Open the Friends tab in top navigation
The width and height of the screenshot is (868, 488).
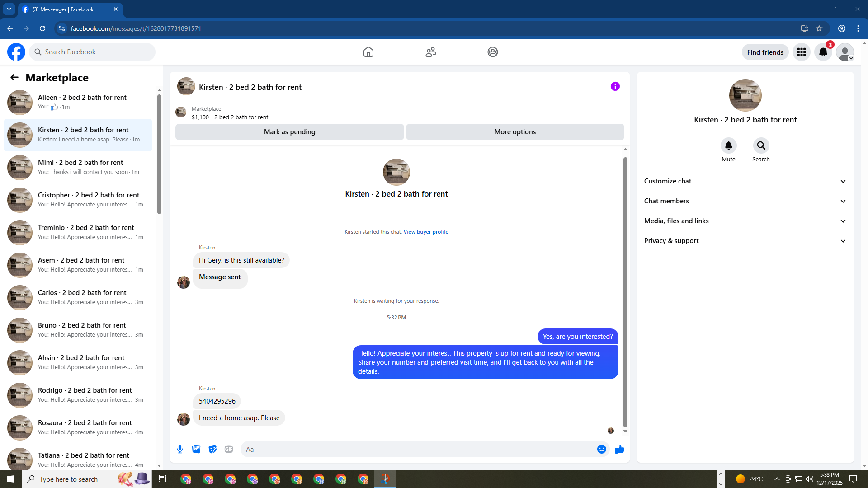point(430,52)
